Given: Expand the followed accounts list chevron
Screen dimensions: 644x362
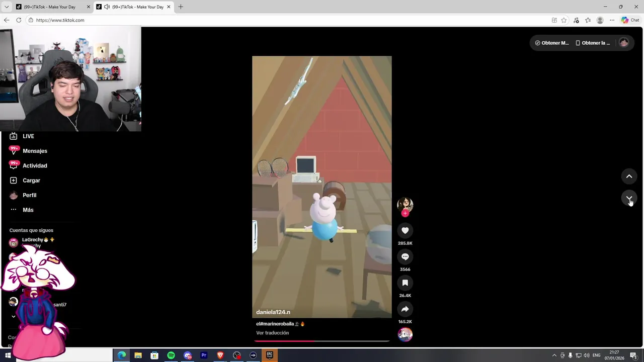Looking at the screenshot, I should 14,316.
